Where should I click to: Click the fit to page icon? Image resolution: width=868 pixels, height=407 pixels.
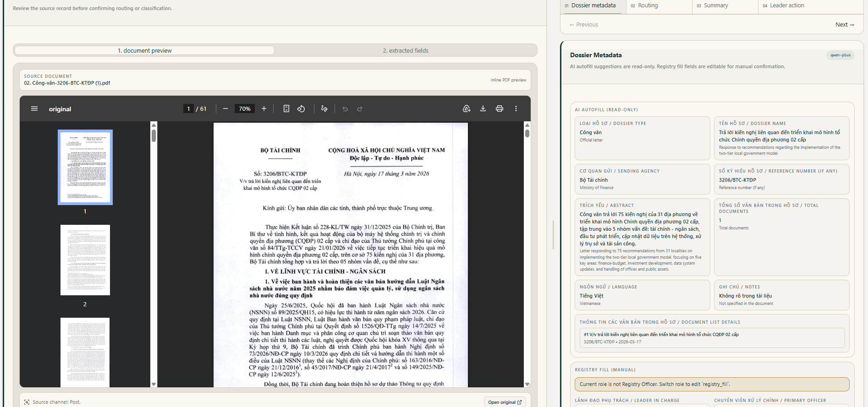tap(286, 109)
